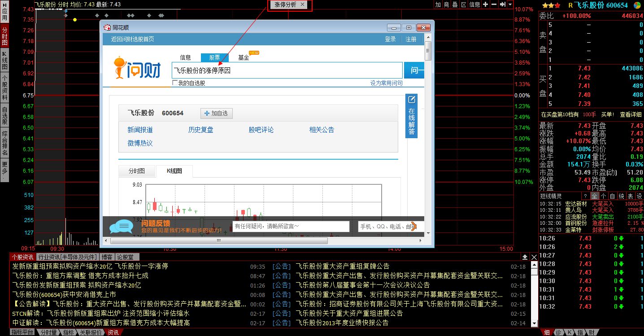
Task: Click 设 settings in 短线精灵
Action: click(639, 196)
